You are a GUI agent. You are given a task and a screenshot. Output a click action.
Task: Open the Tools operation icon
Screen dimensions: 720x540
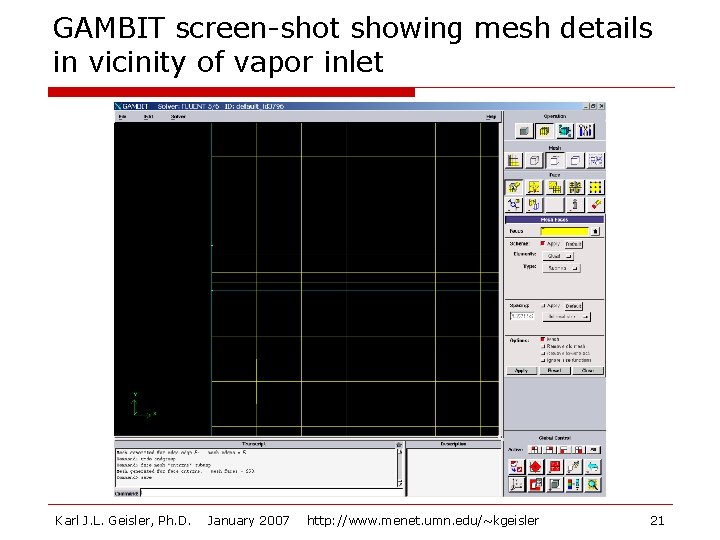pyautogui.click(x=585, y=131)
